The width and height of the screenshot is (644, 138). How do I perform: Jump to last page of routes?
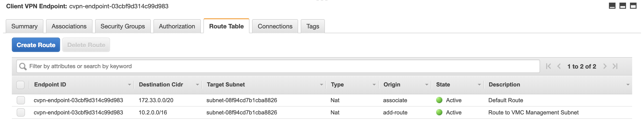pos(615,66)
